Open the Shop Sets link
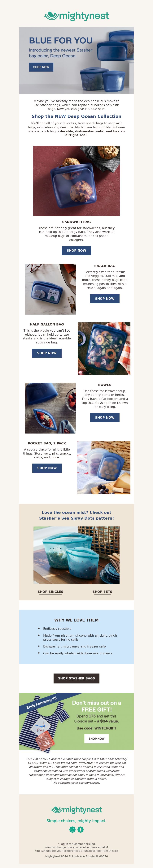Image resolution: width=153 pixels, height=868 pixels. (103, 592)
